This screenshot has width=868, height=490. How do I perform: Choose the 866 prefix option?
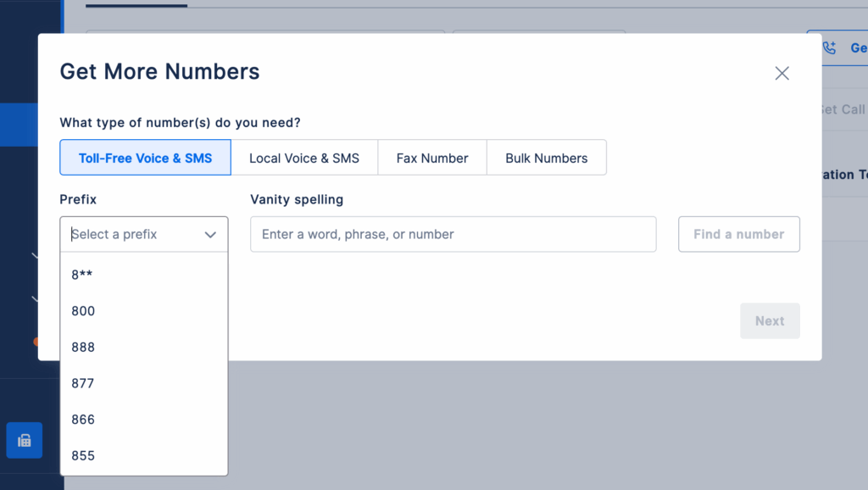coord(83,420)
